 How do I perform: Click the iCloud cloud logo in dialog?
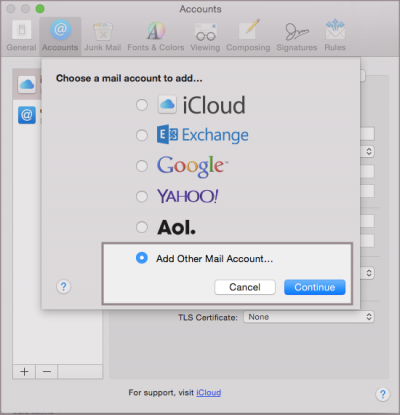tap(167, 105)
